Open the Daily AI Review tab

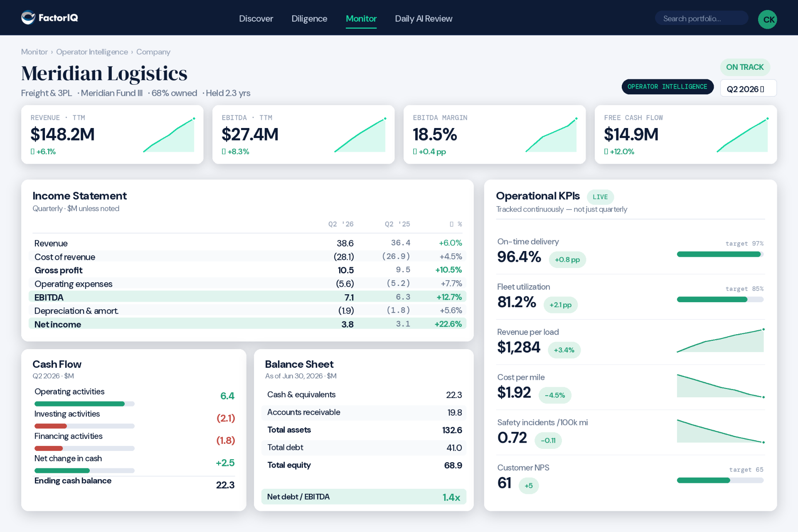click(x=424, y=19)
